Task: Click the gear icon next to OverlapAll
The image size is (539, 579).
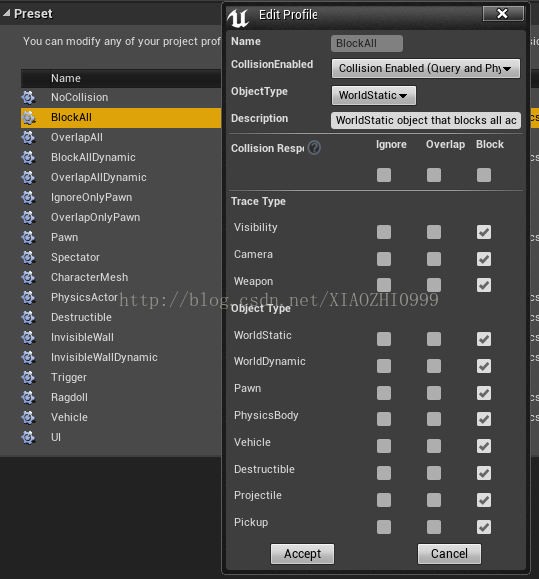Action: click(28, 138)
